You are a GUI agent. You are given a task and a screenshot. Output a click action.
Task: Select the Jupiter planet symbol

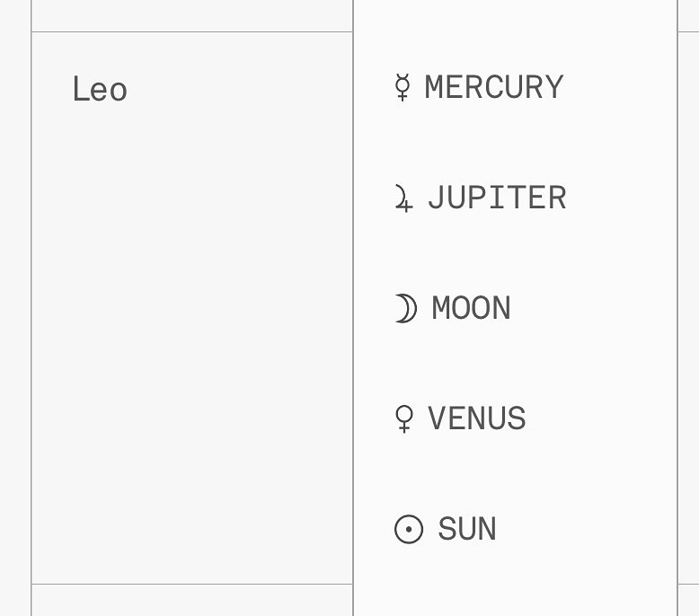[x=404, y=198]
